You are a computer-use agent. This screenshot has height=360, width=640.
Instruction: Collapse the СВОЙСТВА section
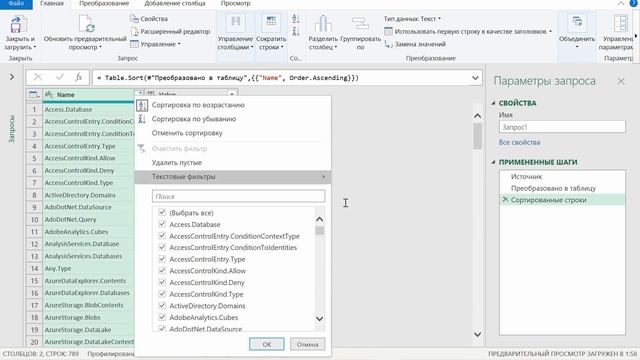click(x=493, y=103)
